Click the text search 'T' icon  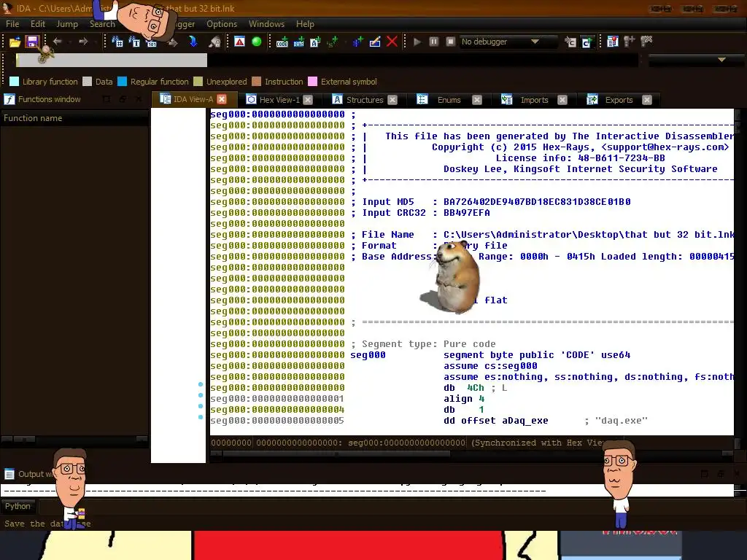(x=135, y=42)
